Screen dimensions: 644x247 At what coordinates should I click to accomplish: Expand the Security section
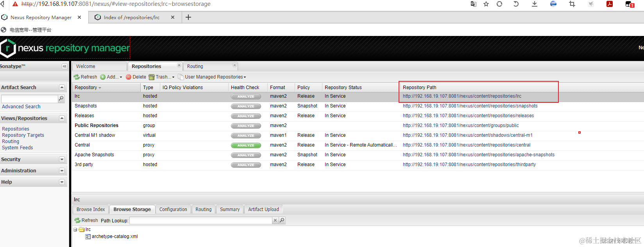coord(62,159)
